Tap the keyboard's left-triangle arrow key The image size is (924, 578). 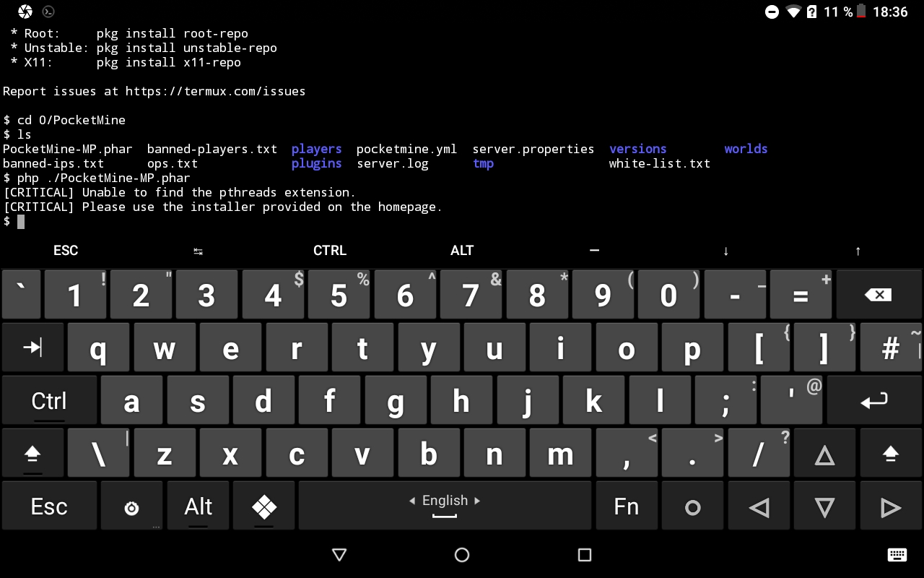tap(759, 507)
